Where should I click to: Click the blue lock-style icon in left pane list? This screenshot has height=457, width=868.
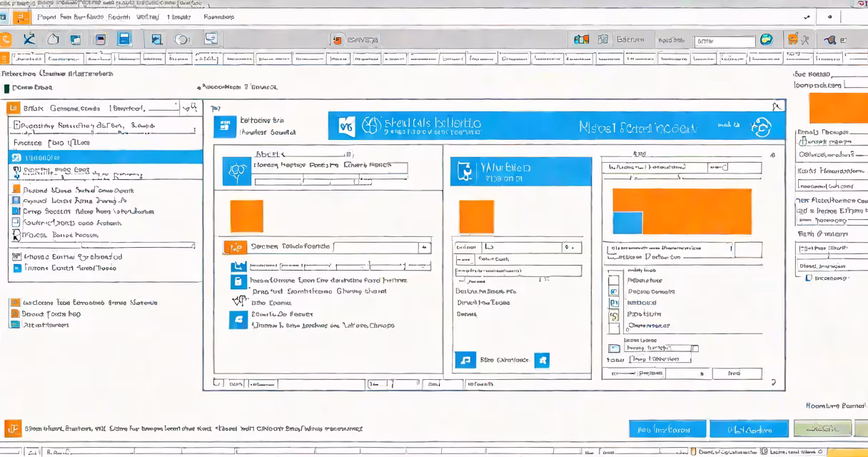coord(238,281)
